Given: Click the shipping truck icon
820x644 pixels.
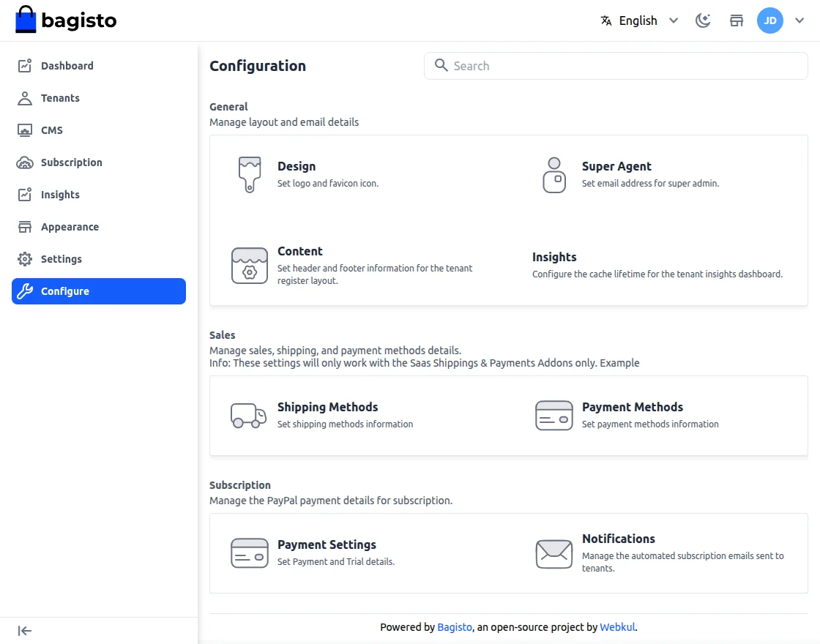Looking at the screenshot, I should (x=249, y=415).
